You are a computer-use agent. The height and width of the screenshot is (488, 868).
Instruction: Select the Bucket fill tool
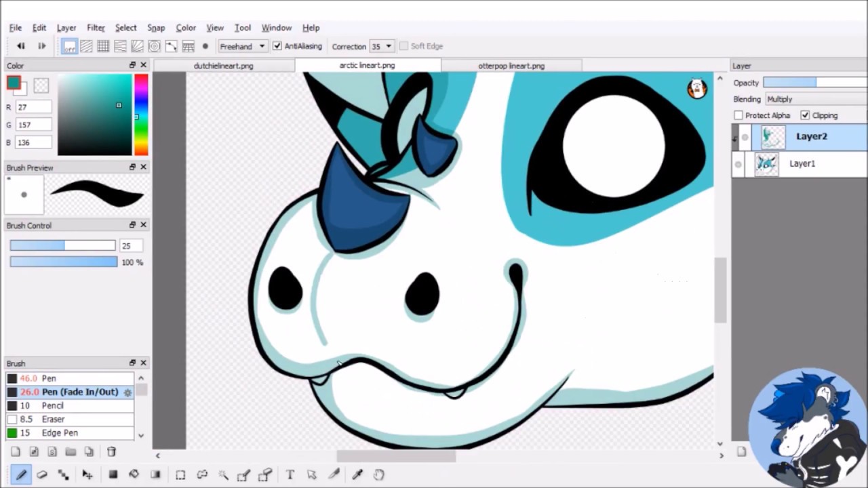coord(134,474)
